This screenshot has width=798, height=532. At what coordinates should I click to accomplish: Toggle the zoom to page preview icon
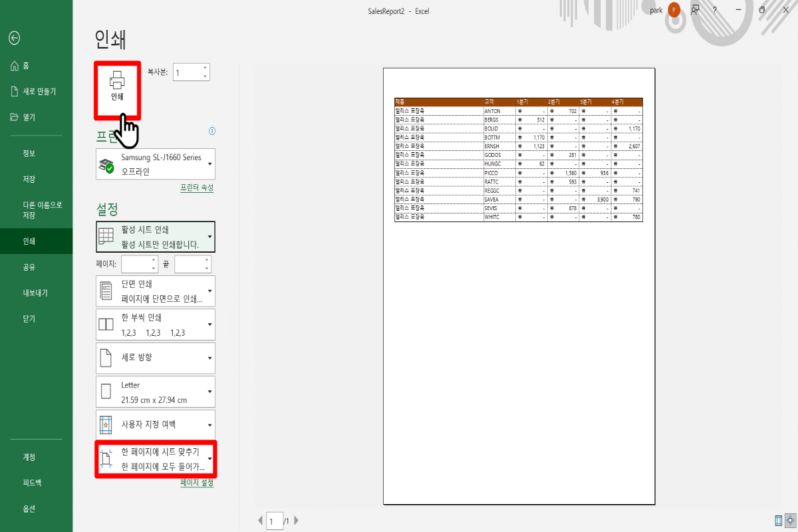791,520
